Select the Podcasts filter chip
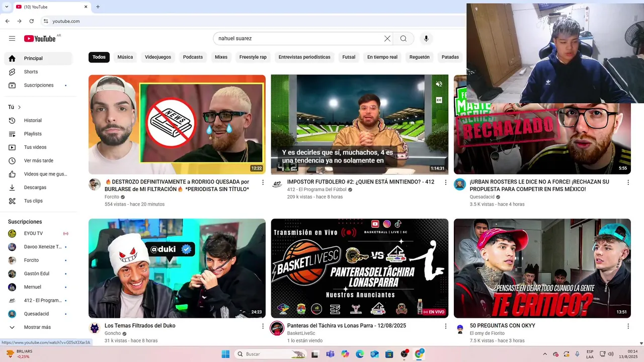 [193, 57]
